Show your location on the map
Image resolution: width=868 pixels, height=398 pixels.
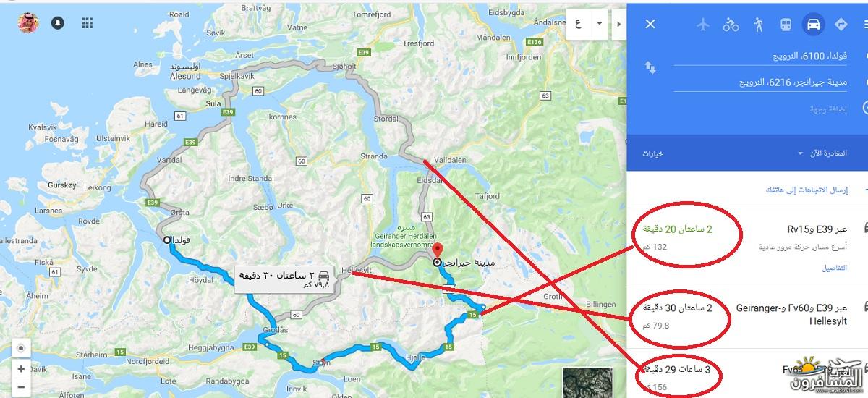point(21,348)
